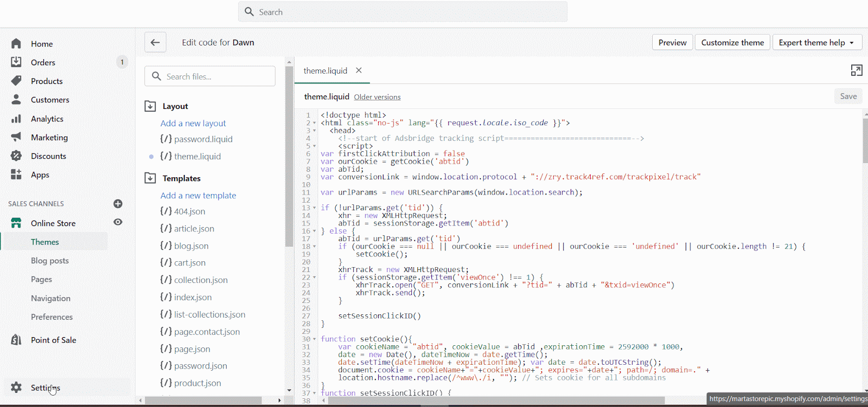Click the code editor vertical scrollbar
The image size is (868, 407).
[x=865, y=141]
